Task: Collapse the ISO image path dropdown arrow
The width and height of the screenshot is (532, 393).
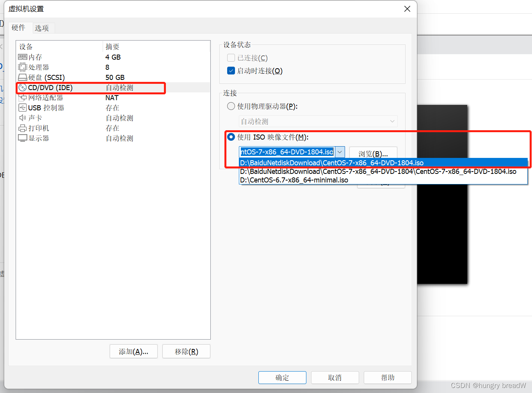Action: 340,152
